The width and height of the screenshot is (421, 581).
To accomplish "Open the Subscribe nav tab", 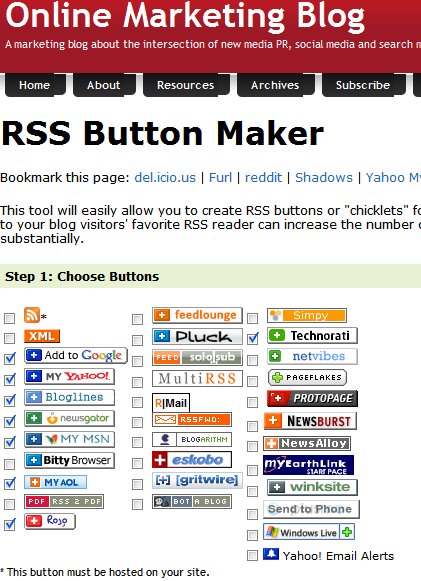I will coord(363,85).
